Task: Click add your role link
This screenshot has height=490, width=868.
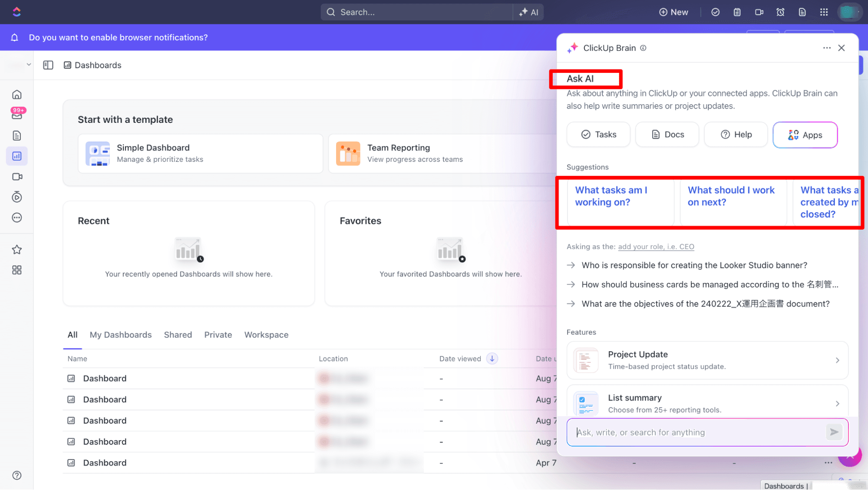Action: pyautogui.click(x=656, y=247)
